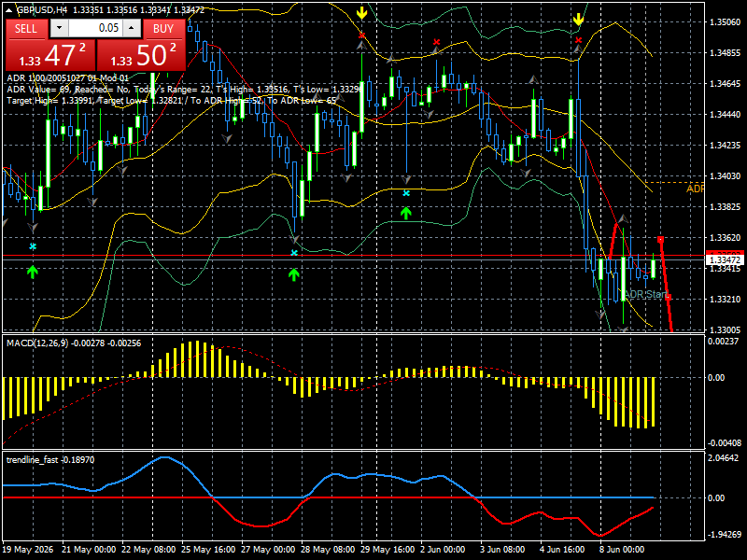Image resolution: width=747 pixels, height=560 pixels.
Task: Click the ADR Start label
Action: (645, 294)
